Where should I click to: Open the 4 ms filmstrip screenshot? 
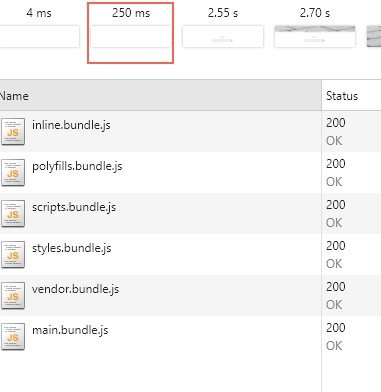pyautogui.click(x=39, y=36)
